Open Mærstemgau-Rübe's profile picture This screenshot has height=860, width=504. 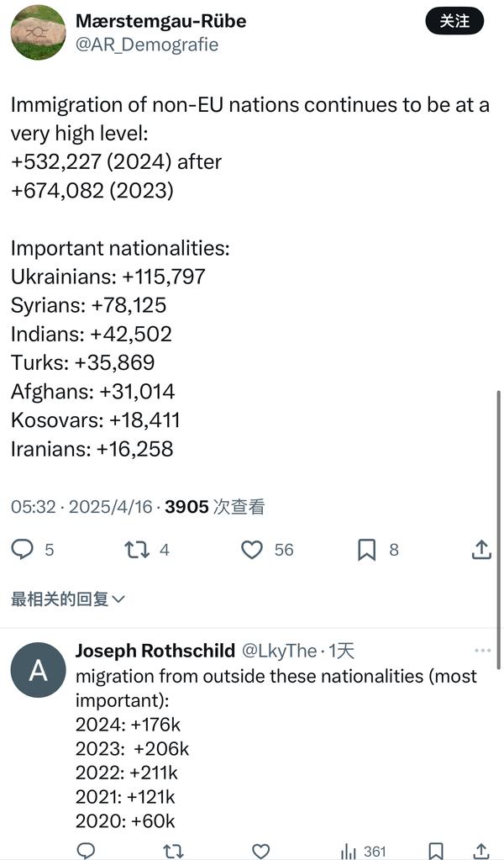pyautogui.click(x=38, y=32)
